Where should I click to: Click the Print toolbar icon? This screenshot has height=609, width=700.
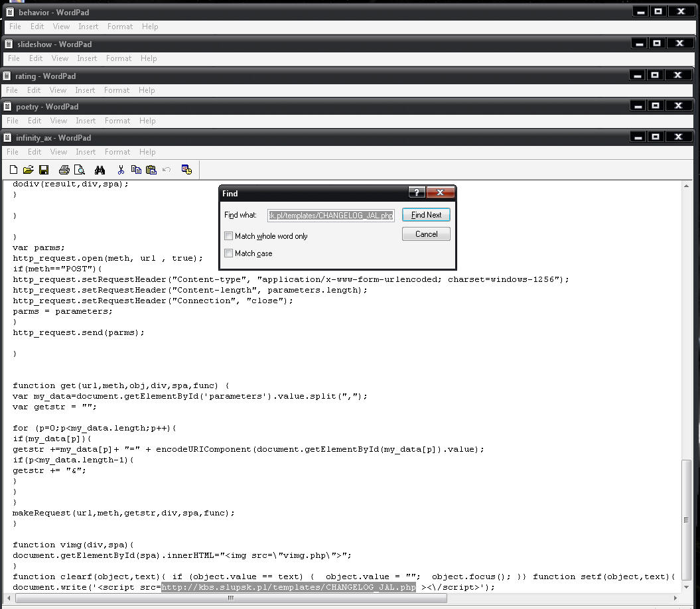tap(64, 170)
